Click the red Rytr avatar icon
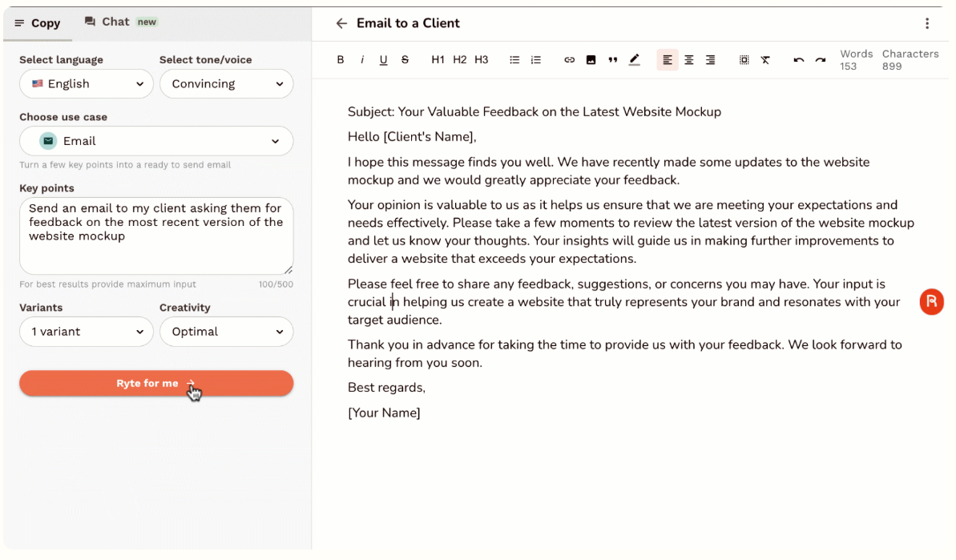956x560 pixels. click(x=931, y=302)
